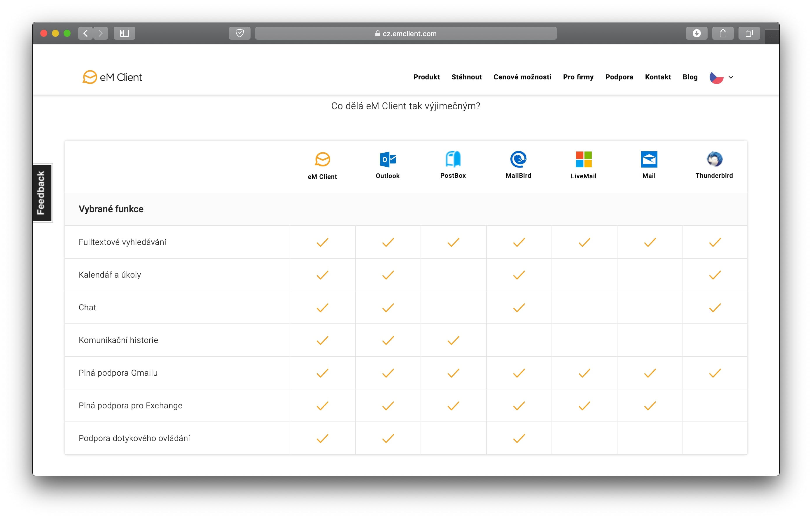
Task: Open the Produkt menu item
Action: [426, 77]
